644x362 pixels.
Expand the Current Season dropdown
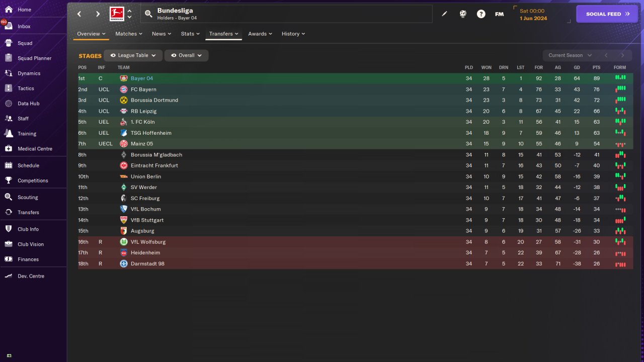pos(570,55)
